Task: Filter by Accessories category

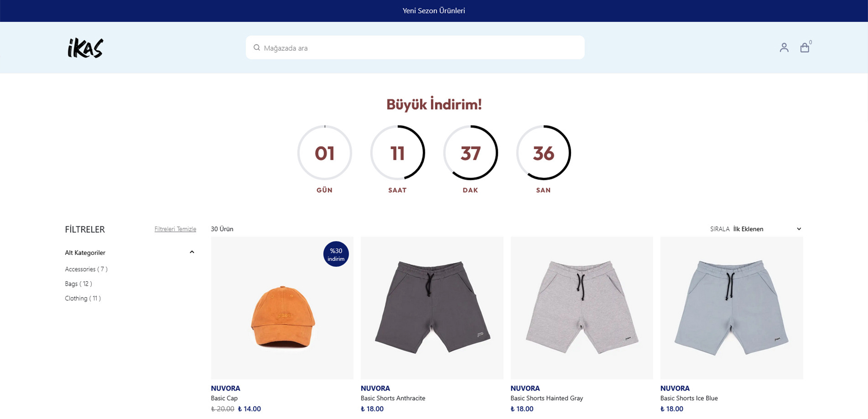Action: [x=86, y=269]
